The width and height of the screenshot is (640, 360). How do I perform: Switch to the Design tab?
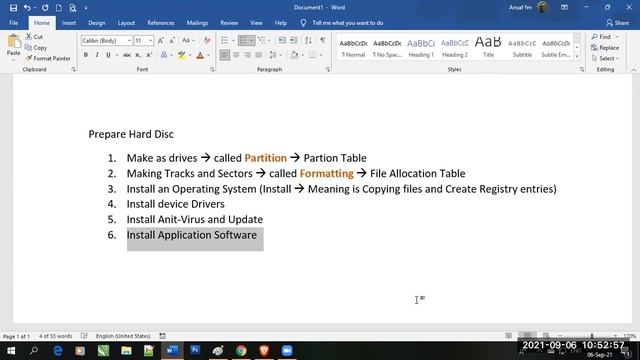(x=97, y=23)
